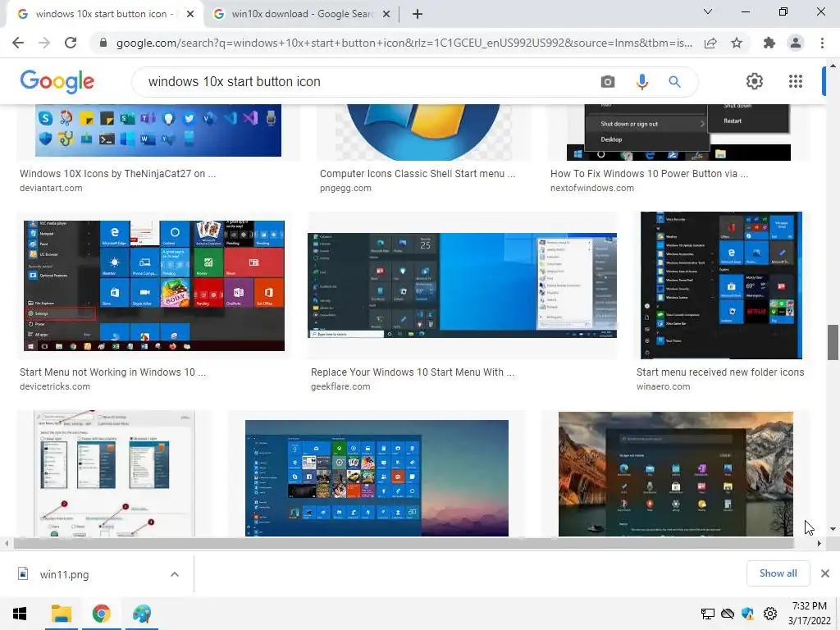Open Windows 10X Icons by TheNinjaCat27 link
This screenshot has width=840, height=630.
pos(118,174)
